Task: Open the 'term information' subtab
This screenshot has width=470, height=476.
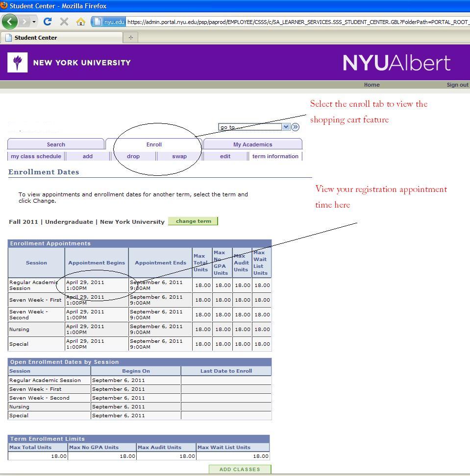Action: point(275,156)
